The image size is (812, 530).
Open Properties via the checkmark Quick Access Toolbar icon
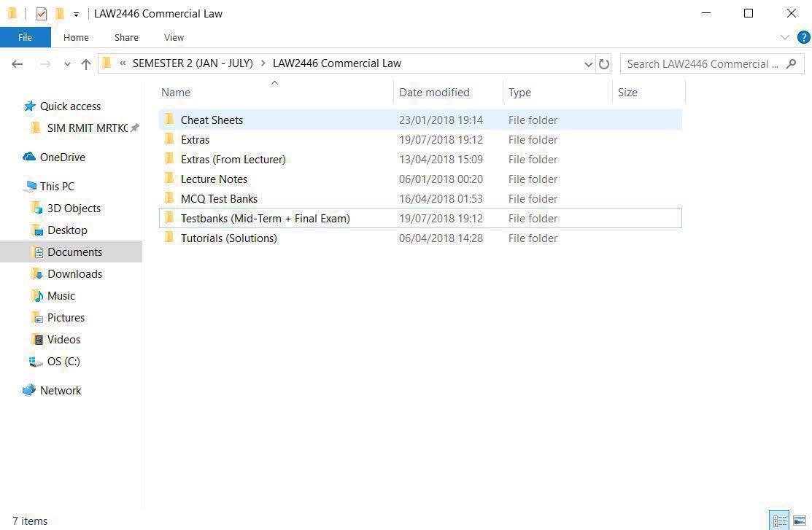tap(42, 13)
